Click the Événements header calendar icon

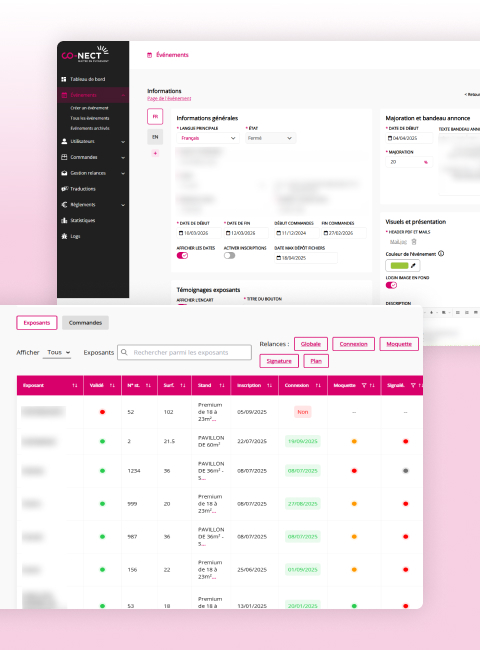pos(150,55)
